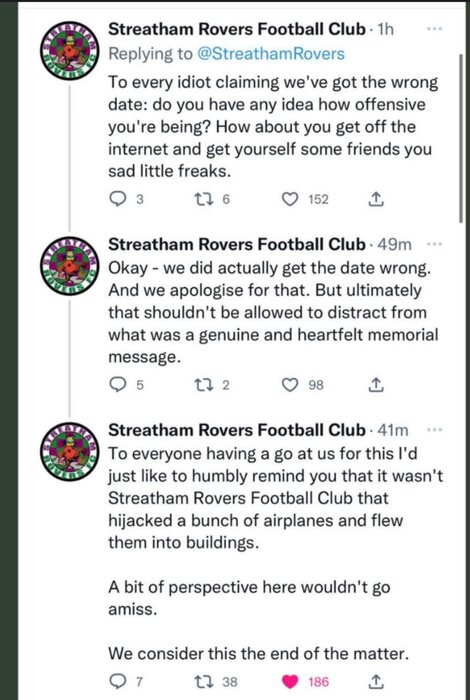Open more options on the 49m tweet
Viewport: 470px width, 700px height.
434,244
